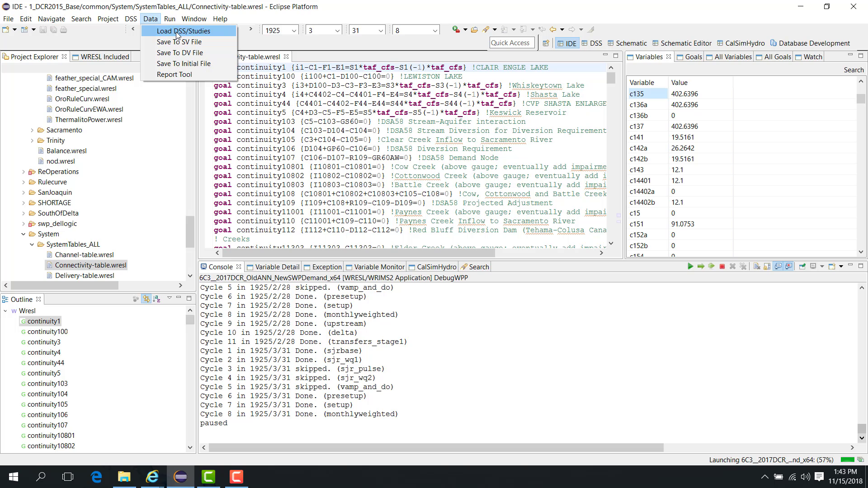Screen dimensions: 868x488
Task: Toggle Pin Console
Action: tap(802, 267)
